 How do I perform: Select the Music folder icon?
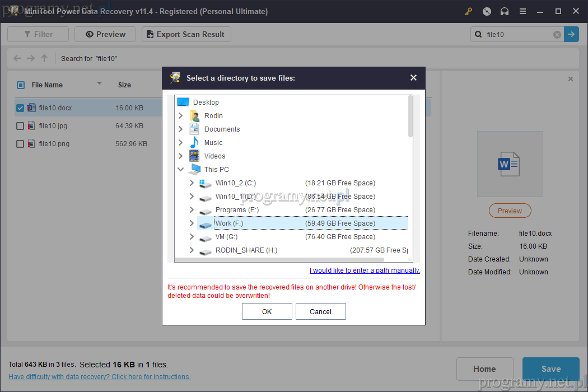click(194, 143)
